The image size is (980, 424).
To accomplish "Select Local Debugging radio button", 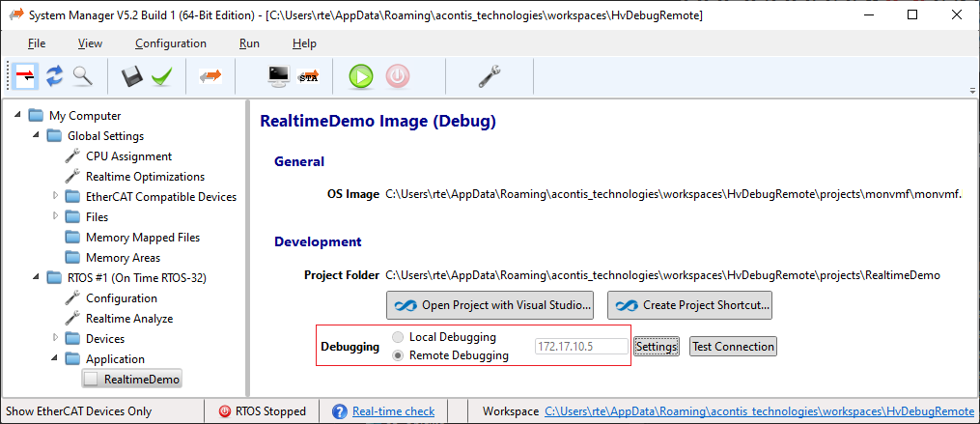I will (398, 337).
